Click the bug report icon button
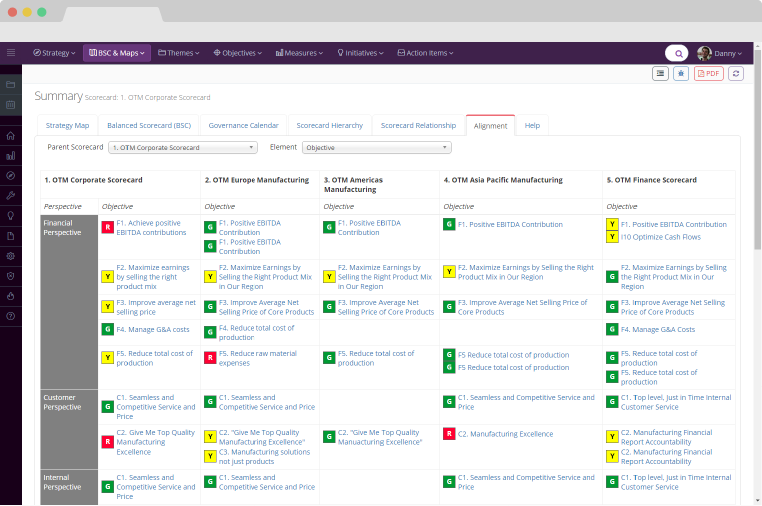762x506 pixels. point(681,74)
